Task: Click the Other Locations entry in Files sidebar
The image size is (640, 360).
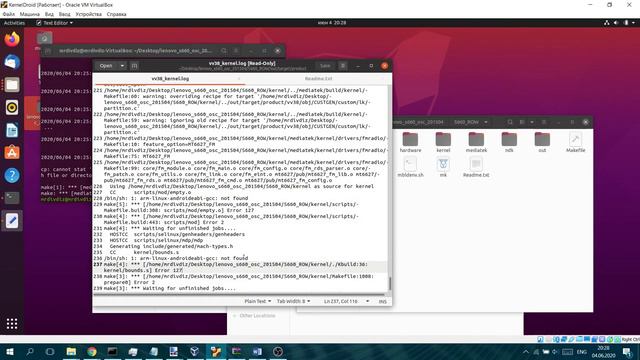Action: 257,316
